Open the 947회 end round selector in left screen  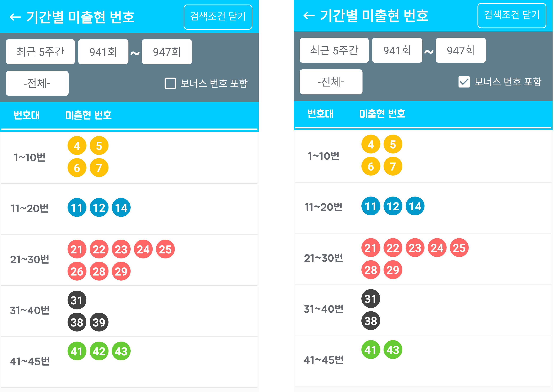pos(167,52)
